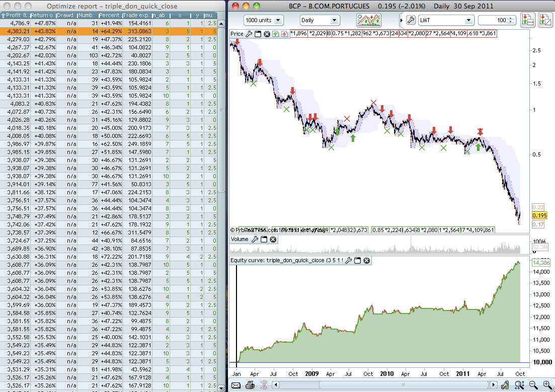Image resolution: width=555 pixels, height=392 pixels.
Task: Click the y column header
Action: (197, 15)
